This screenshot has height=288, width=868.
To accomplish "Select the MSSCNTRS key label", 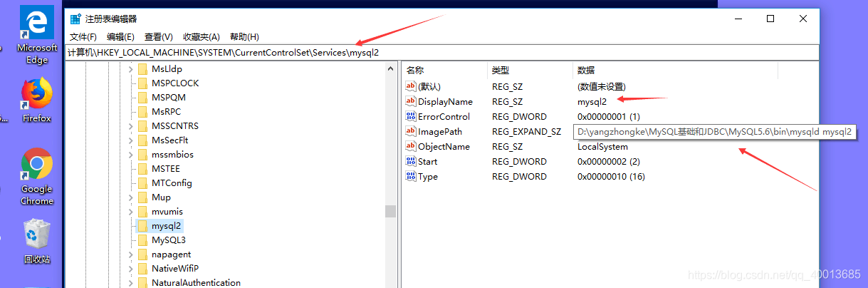I will [175, 126].
